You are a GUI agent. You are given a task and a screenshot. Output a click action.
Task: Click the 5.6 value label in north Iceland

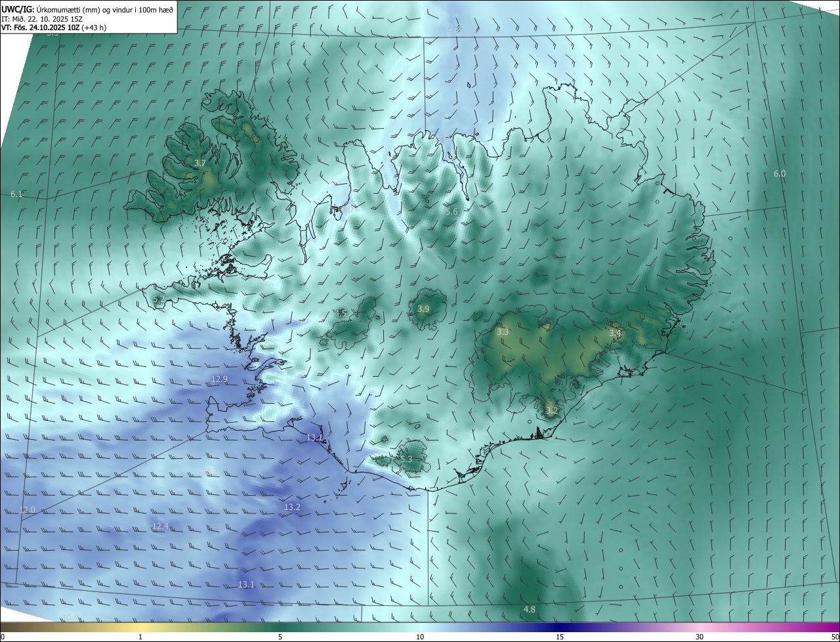pyautogui.click(x=451, y=211)
